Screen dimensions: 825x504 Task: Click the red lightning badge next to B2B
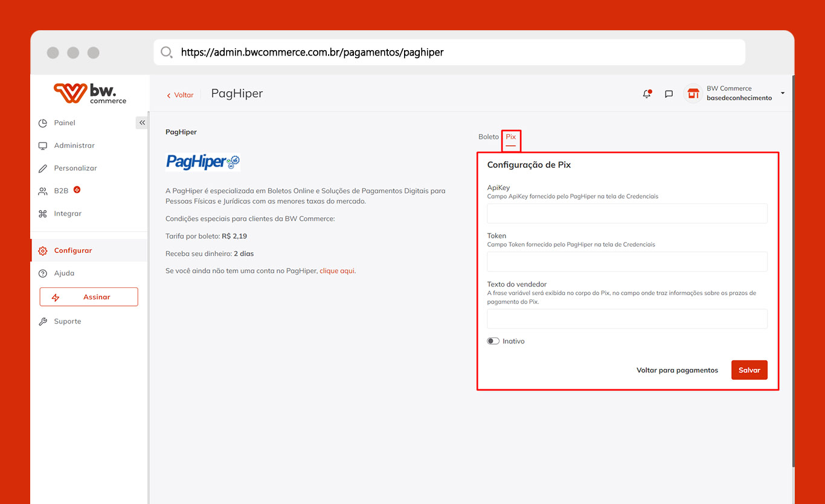[77, 190]
